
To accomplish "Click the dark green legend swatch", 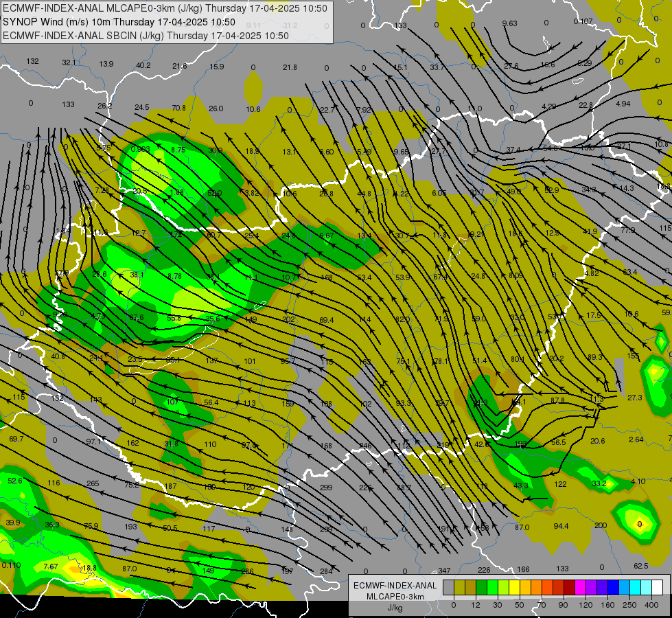I will pos(481,587).
